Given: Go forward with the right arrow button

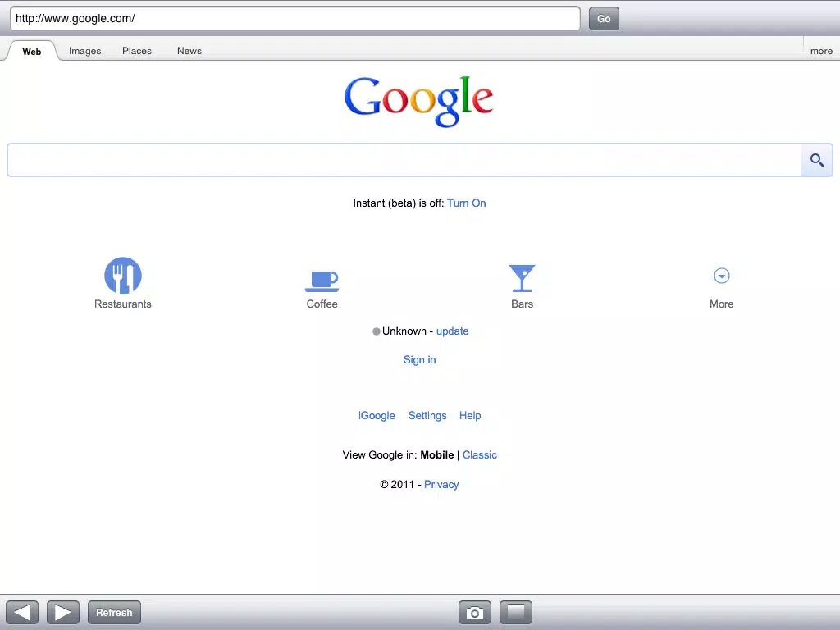Looking at the screenshot, I should pyautogui.click(x=63, y=612).
